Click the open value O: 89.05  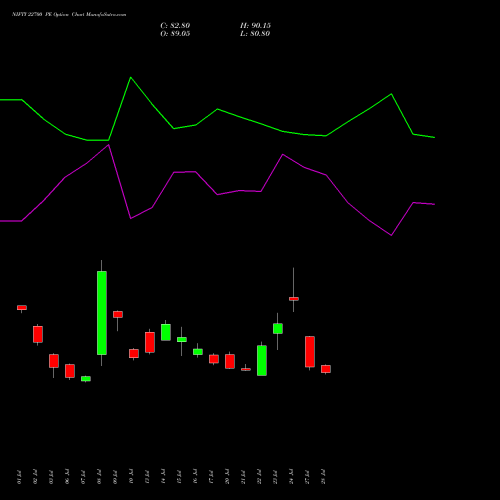[x=175, y=34]
